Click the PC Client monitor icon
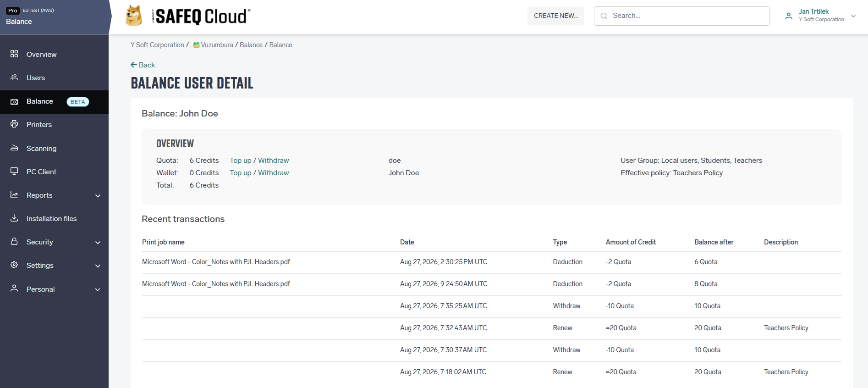The image size is (868, 388). point(14,171)
